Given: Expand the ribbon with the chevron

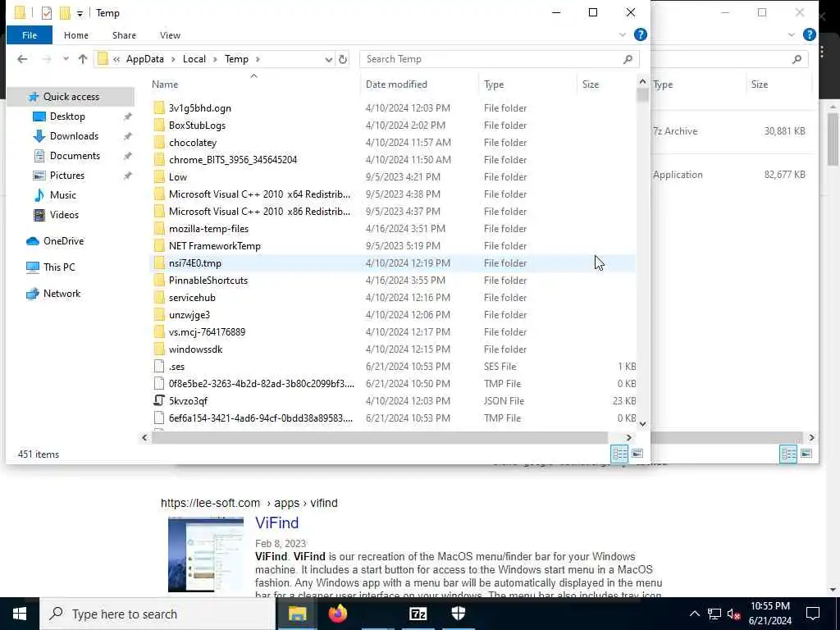Looking at the screenshot, I should pyautogui.click(x=622, y=34).
